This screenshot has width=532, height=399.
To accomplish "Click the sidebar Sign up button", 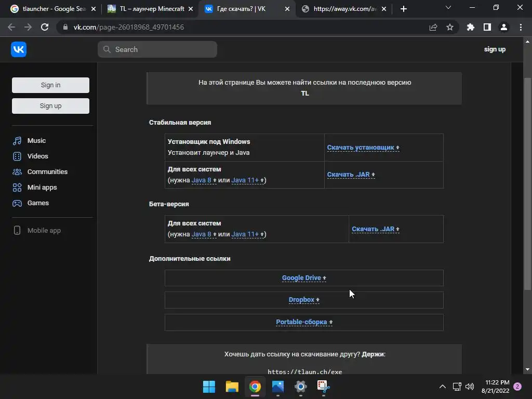I will pos(50,106).
